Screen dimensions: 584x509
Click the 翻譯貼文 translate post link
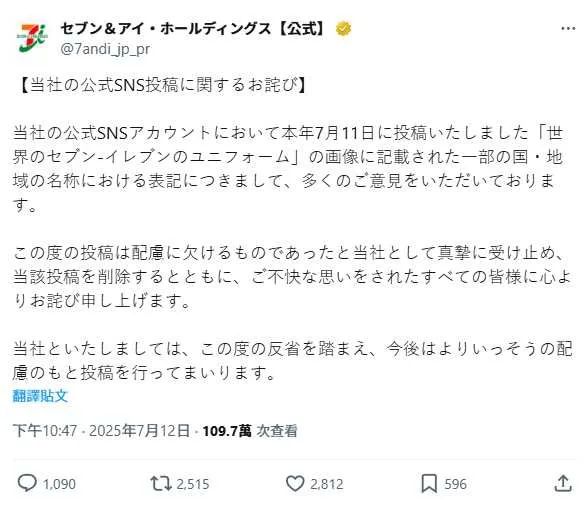tap(40, 395)
